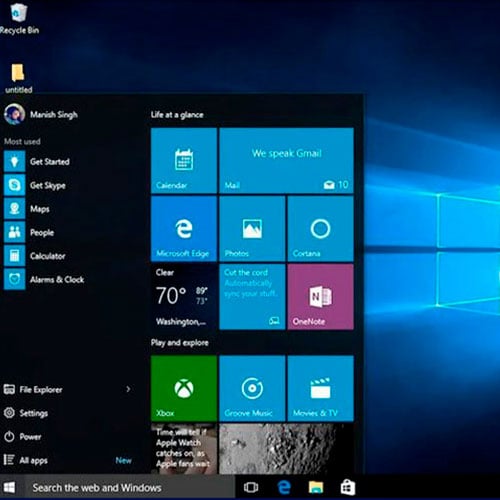Image resolution: width=500 pixels, height=500 pixels.
Task: Open the Mail tile showing We speak Gmail
Action: point(286,161)
